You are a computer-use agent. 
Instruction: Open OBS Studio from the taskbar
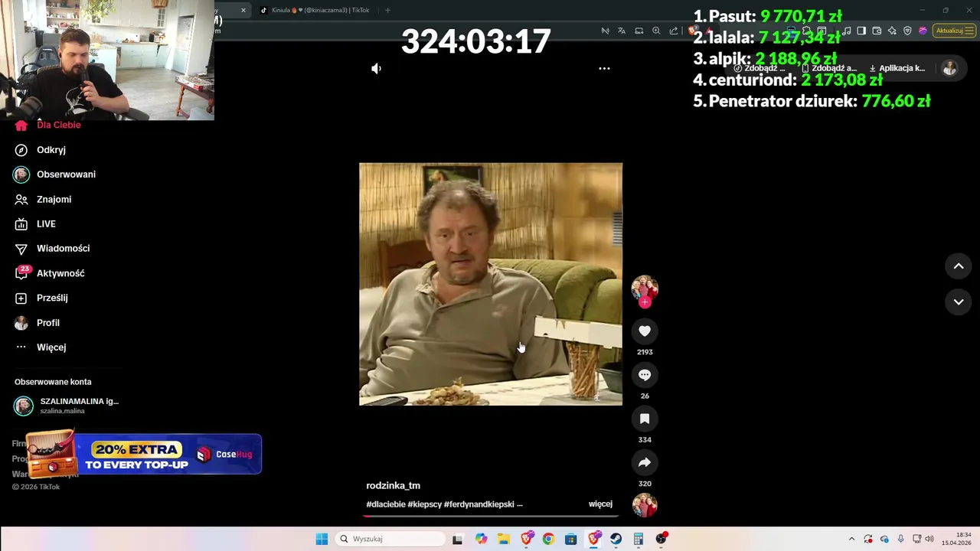(661, 539)
